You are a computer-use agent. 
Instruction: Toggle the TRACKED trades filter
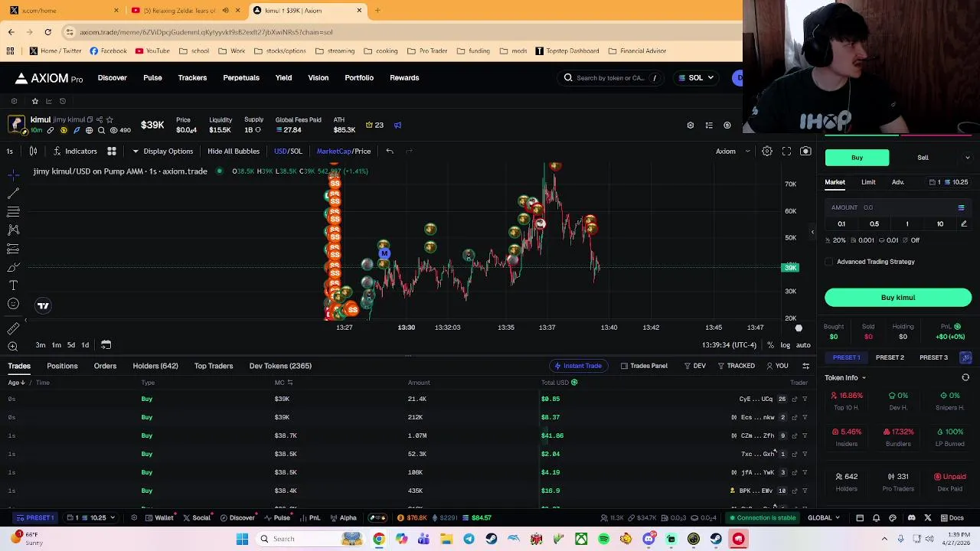(x=737, y=366)
